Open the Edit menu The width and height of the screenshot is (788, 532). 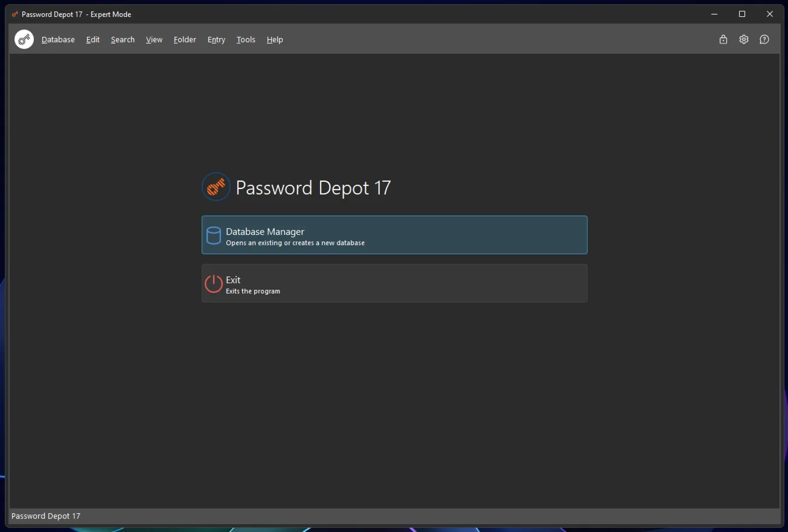[92, 40]
